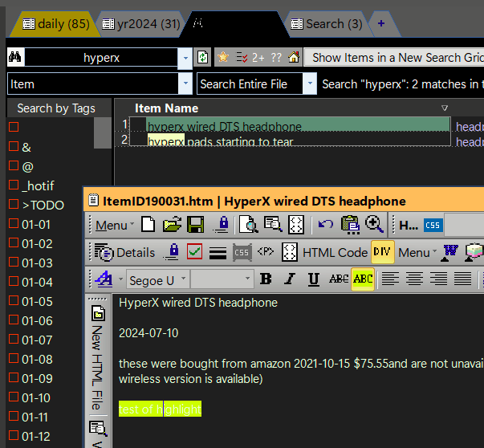
Task: Click in the hyperx search input field
Action: tap(101, 58)
